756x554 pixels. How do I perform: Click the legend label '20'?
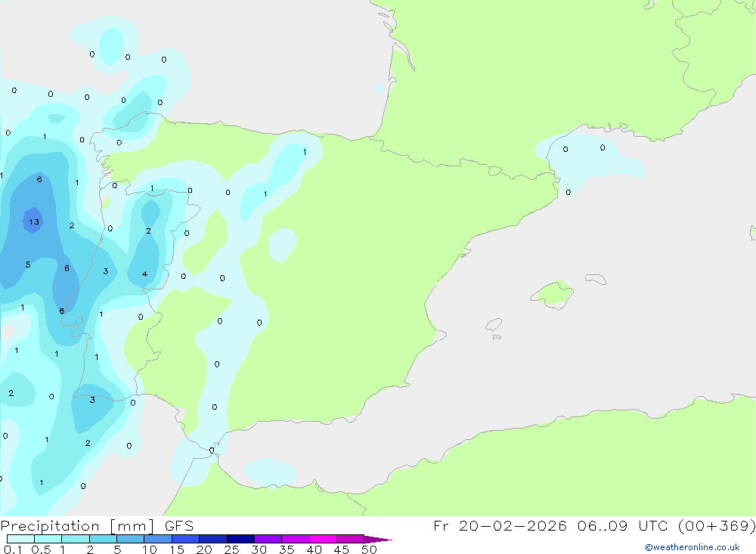[x=204, y=549]
